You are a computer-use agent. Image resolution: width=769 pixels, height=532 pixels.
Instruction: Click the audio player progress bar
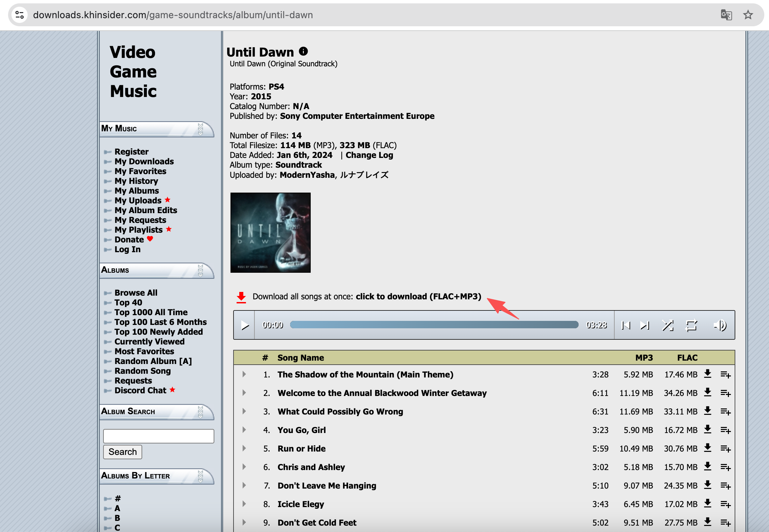(x=434, y=325)
